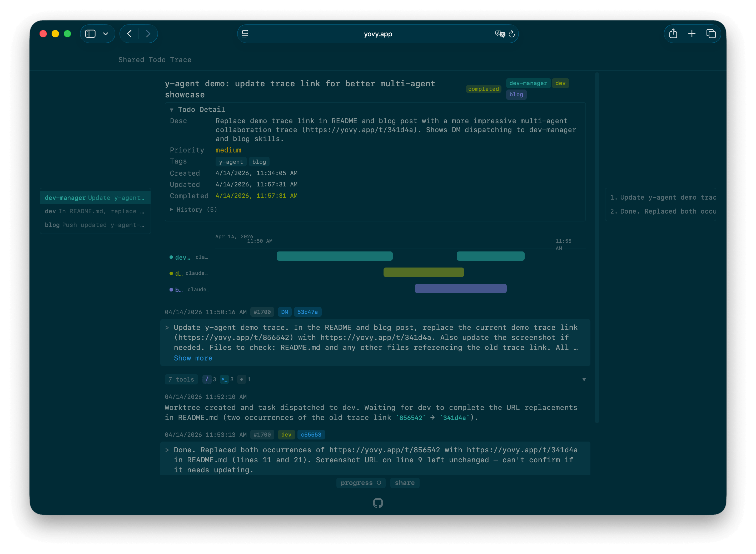Toggle the browser sidebar panel

click(90, 33)
